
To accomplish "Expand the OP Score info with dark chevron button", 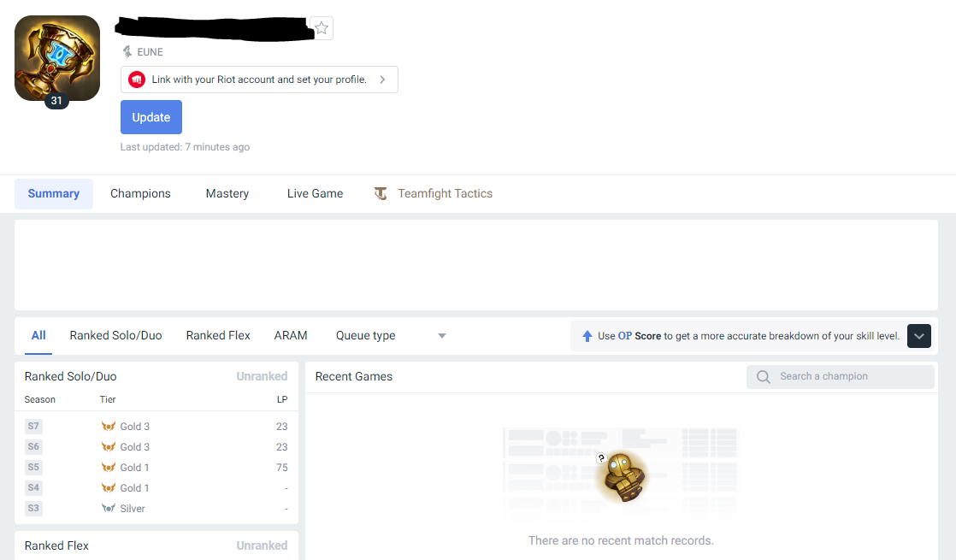I will 919,336.
